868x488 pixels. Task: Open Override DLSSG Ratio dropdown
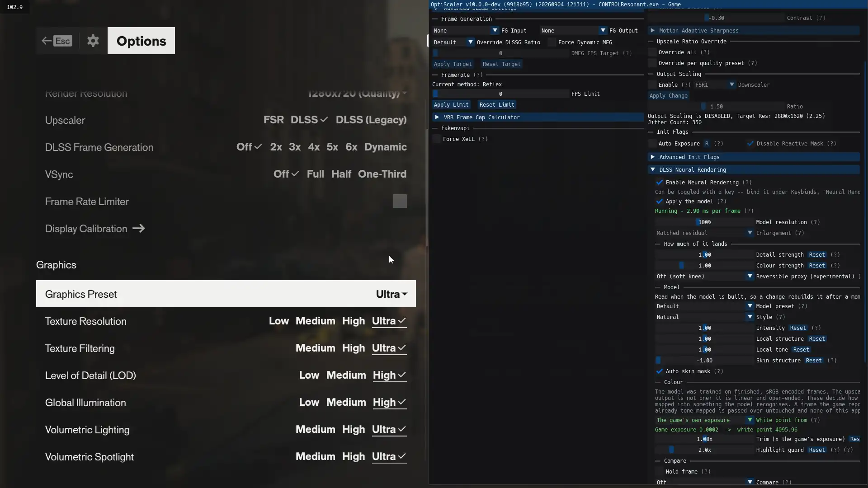click(453, 42)
